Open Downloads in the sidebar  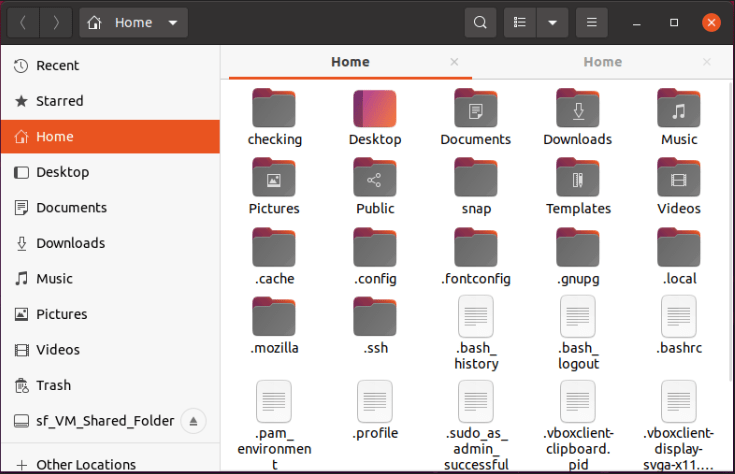point(110,243)
